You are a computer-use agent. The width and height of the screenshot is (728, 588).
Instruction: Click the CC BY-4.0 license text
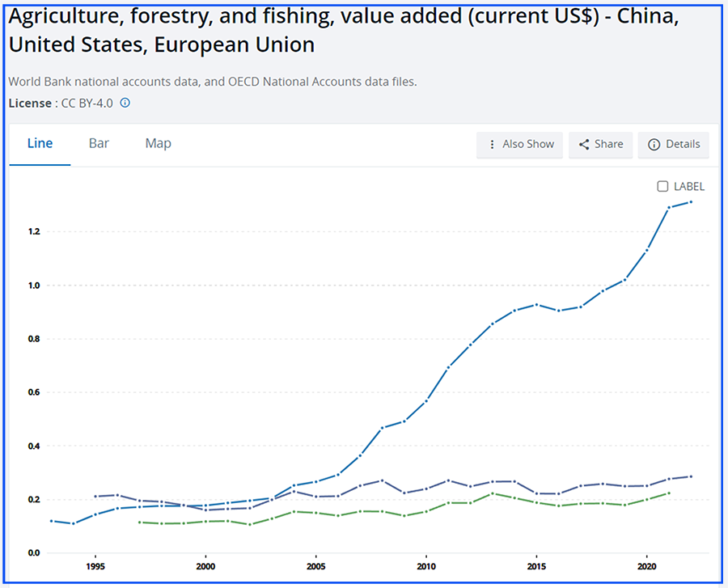click(87, 104)
